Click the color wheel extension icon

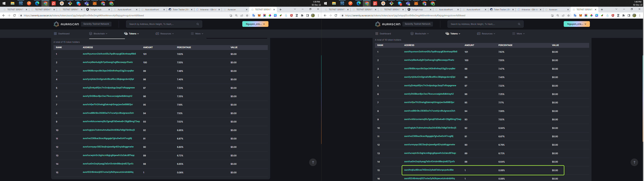270,15
